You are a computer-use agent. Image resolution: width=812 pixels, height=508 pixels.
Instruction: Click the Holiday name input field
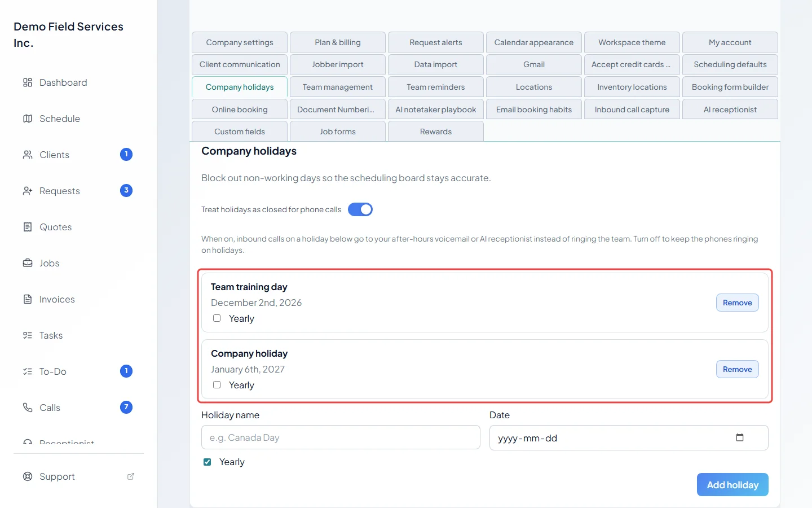click(341, 437)
